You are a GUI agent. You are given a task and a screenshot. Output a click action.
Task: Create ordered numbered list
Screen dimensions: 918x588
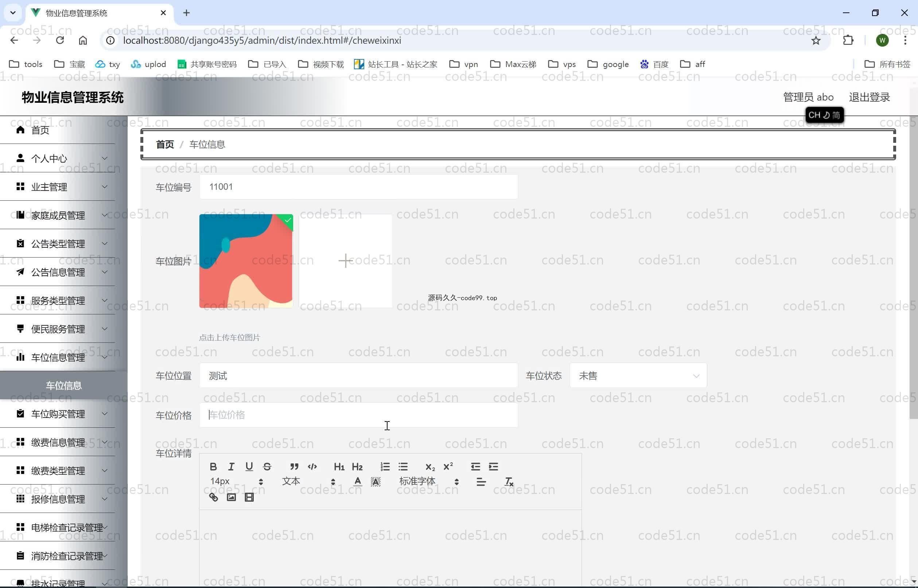pyautogui.click(x=385, y=467)
